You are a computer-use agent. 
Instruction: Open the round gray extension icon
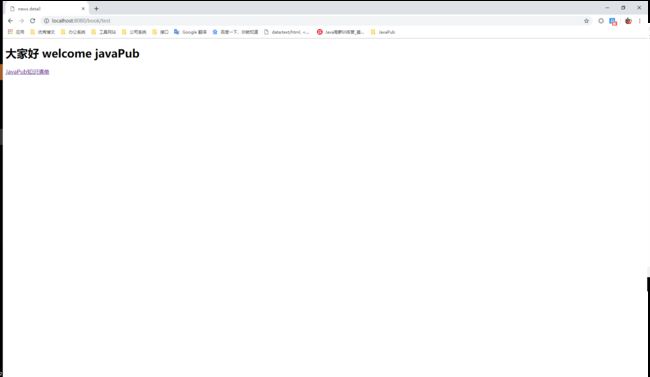[x=601, y=21]
